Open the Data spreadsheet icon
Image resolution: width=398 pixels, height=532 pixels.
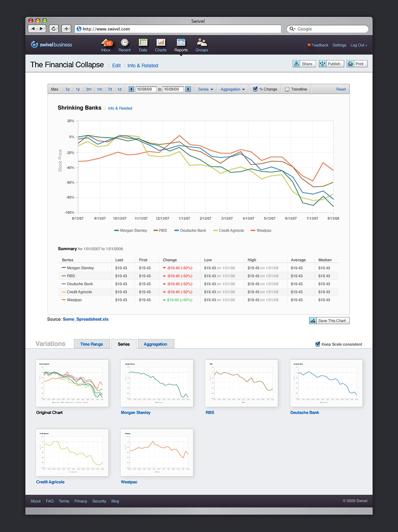pyautogui.click(x=143, y=43)
